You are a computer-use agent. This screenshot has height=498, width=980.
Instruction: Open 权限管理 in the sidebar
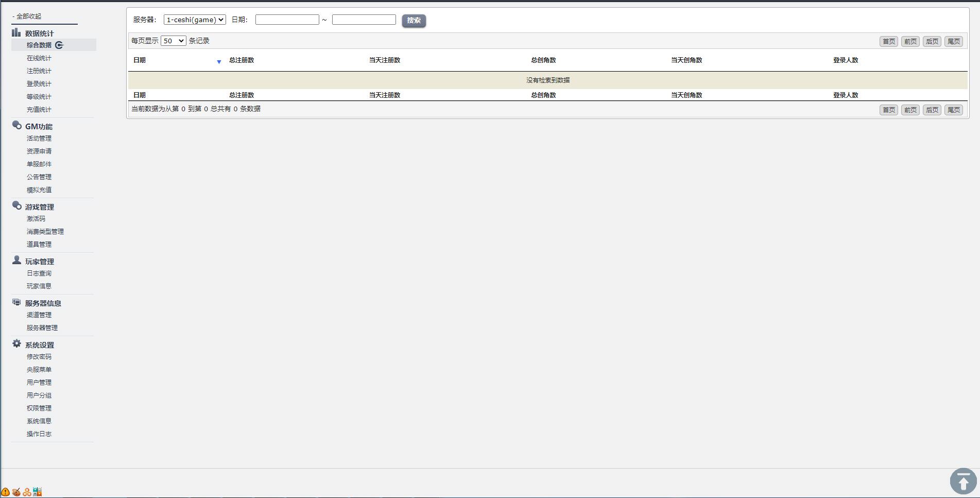point(39,408)
